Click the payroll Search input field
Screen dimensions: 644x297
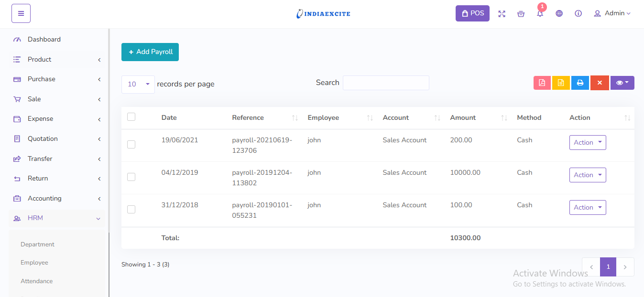[385, 83]
